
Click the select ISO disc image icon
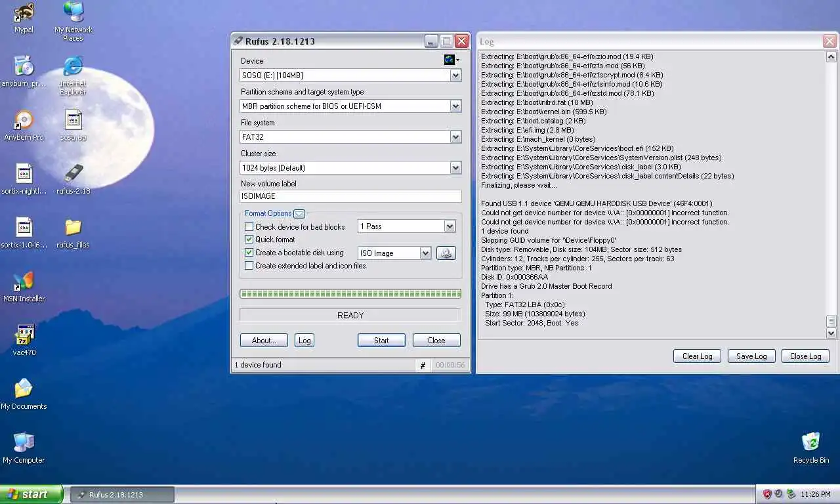click(x=446, y=253)
